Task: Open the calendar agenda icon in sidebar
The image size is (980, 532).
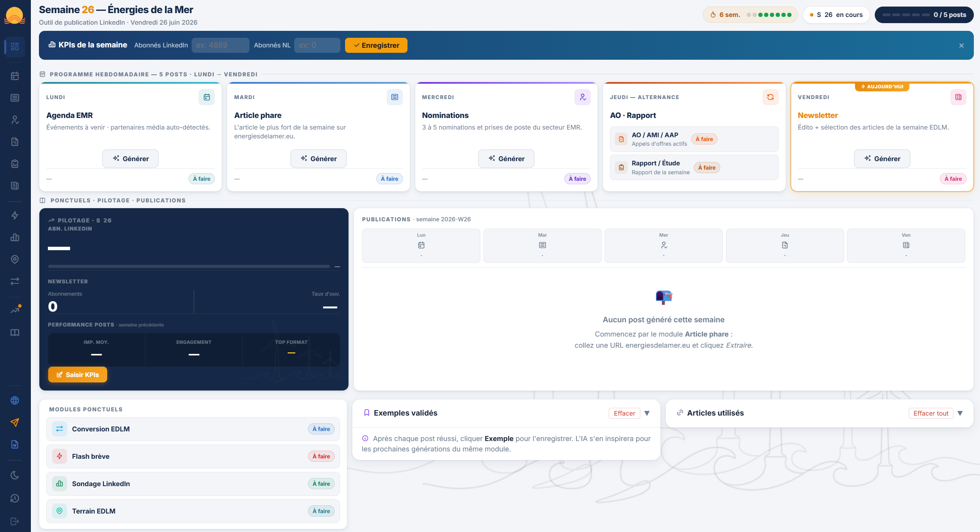Action: [15, 76]
